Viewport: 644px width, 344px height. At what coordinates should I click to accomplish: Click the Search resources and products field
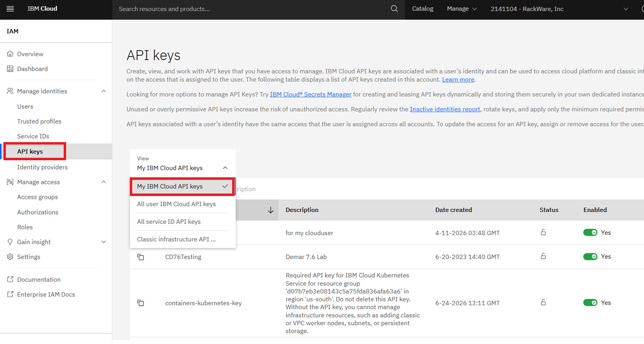tap(252, 9)
